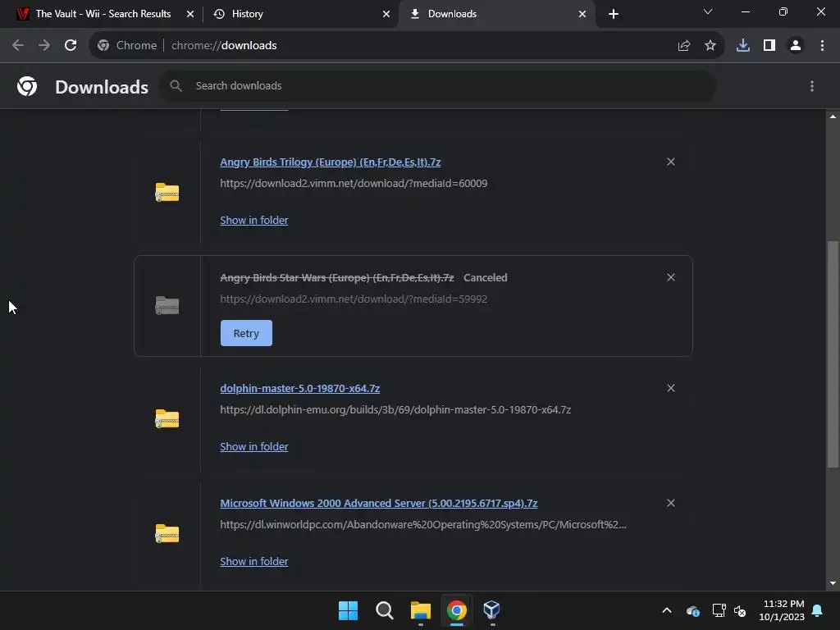
Task: Open VirtualBox from the taskbar
Action: [x=492, y=610]
